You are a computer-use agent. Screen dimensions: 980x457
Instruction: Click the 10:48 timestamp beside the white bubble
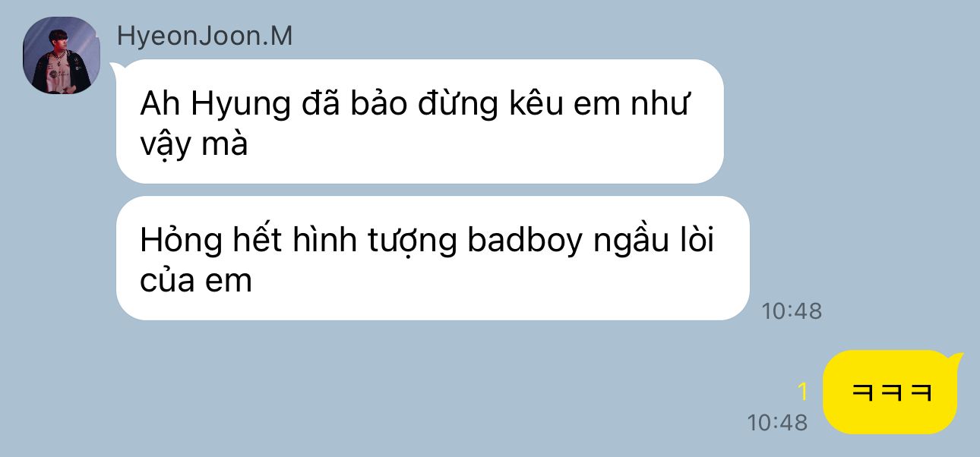click(x=792, y=311)
